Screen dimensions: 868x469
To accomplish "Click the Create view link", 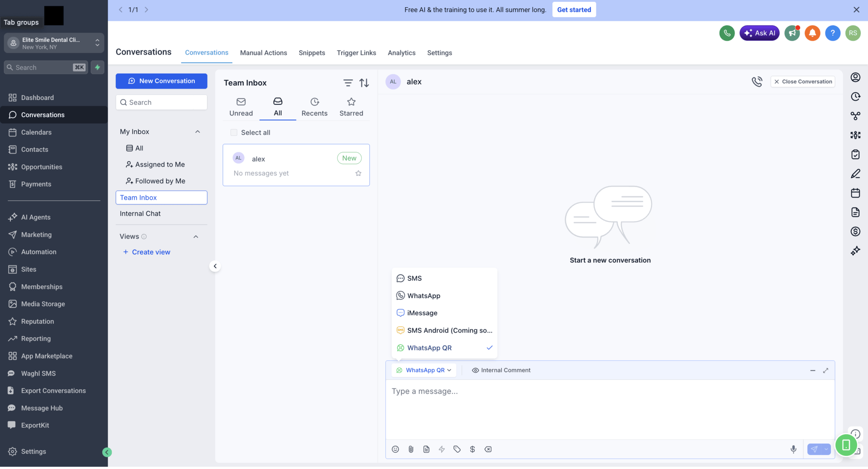I will click(146, 252).
